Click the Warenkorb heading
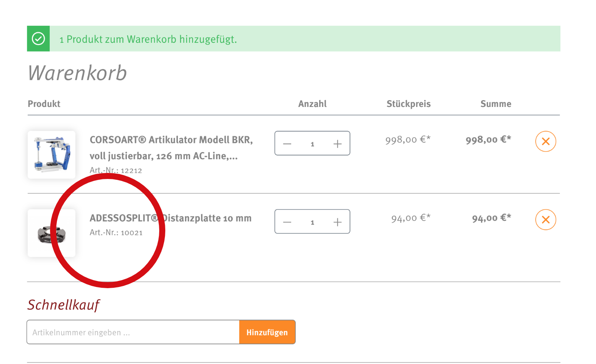This screenshot has height=364, width=596. coord(78,73)
